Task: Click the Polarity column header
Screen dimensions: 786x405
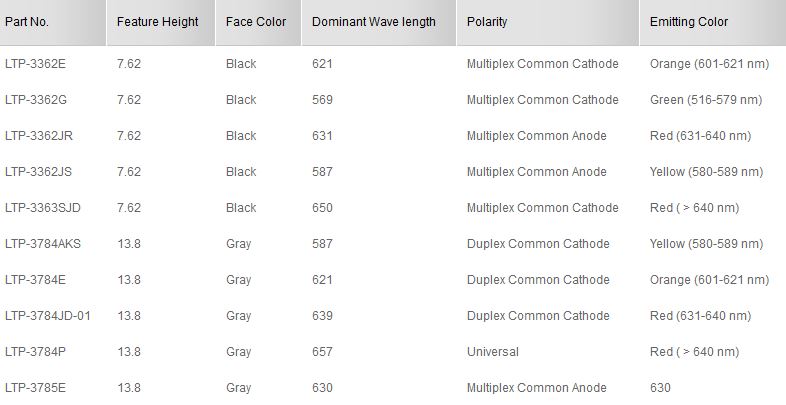Action: (x=487, y=22)
